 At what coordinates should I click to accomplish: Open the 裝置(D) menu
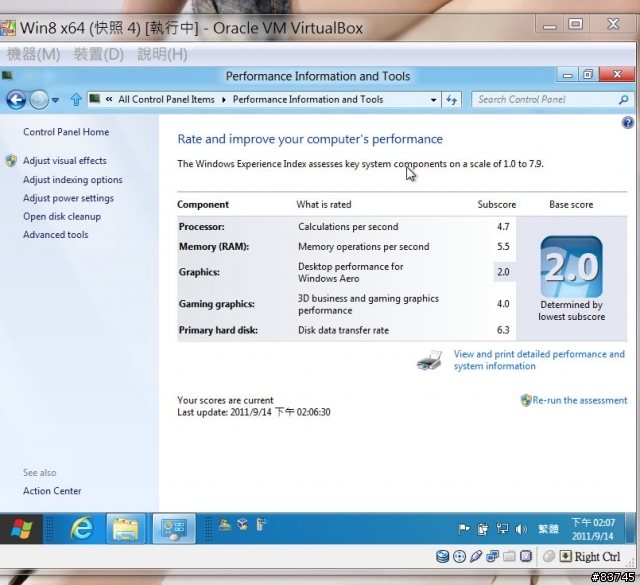[x=98, y=54]
